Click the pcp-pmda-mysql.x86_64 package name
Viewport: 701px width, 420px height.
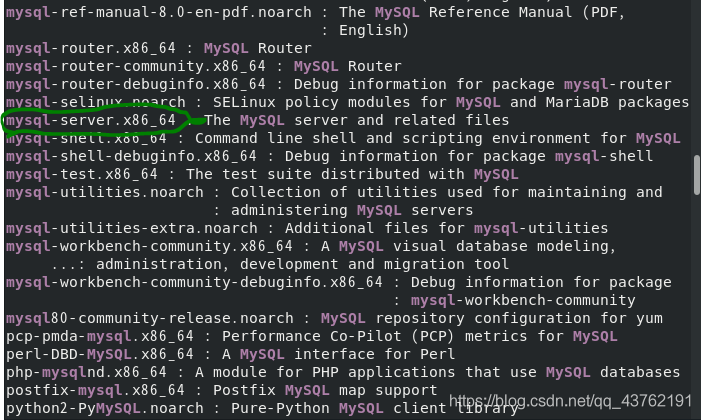[x=100, y=336]
